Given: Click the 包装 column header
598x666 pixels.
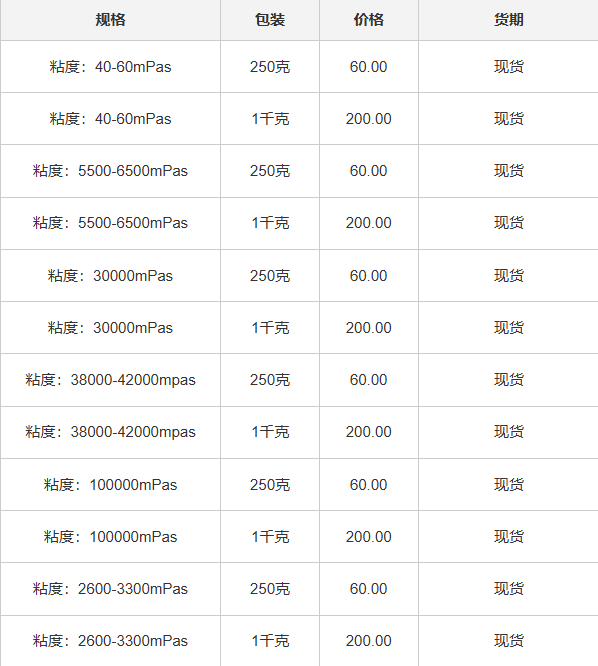Looking at the screenshot, I should click(x=270, y=20).
